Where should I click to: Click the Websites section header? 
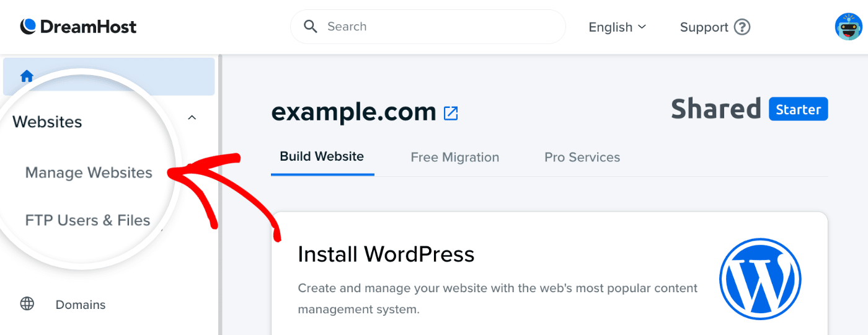click(47, 122)
